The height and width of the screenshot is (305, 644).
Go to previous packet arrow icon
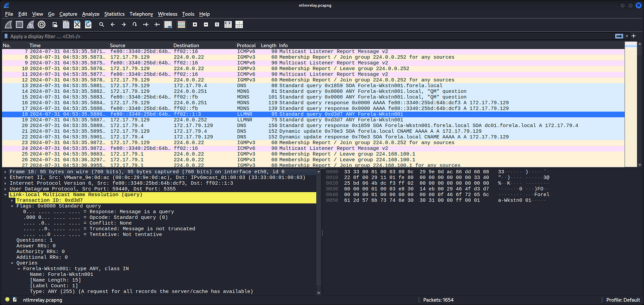[112, 24]
